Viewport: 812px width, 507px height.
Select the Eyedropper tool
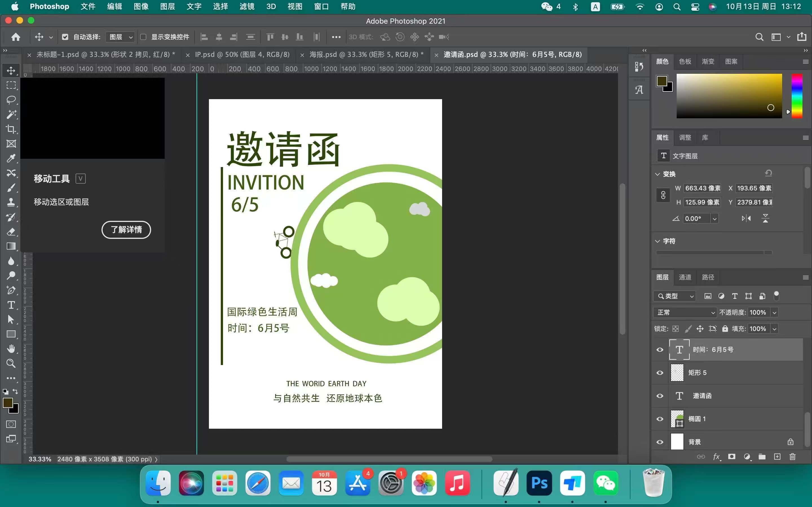[11, 158]
